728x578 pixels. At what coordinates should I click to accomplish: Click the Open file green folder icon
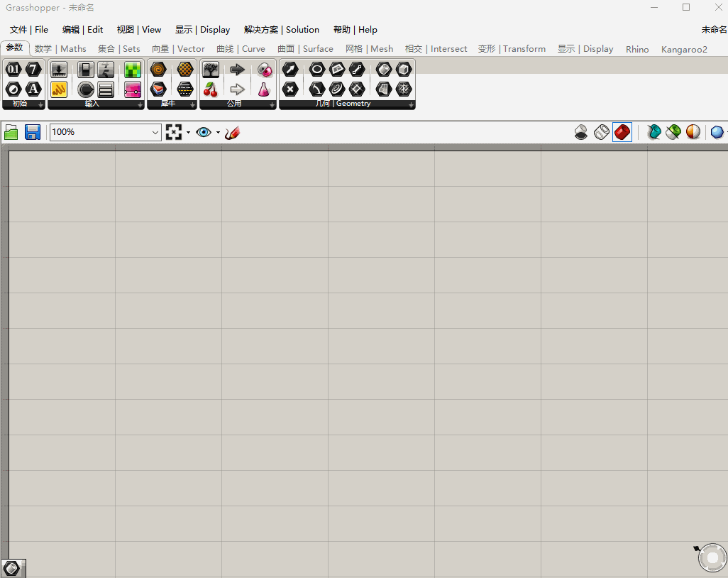pos(11,132)
